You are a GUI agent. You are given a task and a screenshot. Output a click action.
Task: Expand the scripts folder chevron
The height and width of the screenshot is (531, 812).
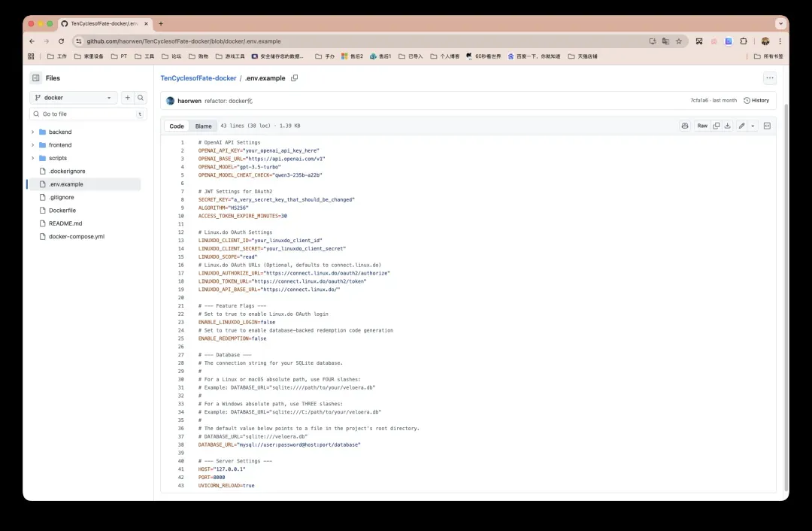pos(32,158)
